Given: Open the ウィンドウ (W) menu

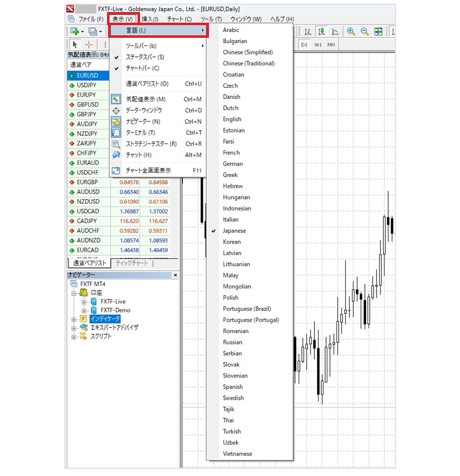Looking at the screenshot, I should 246,19.
